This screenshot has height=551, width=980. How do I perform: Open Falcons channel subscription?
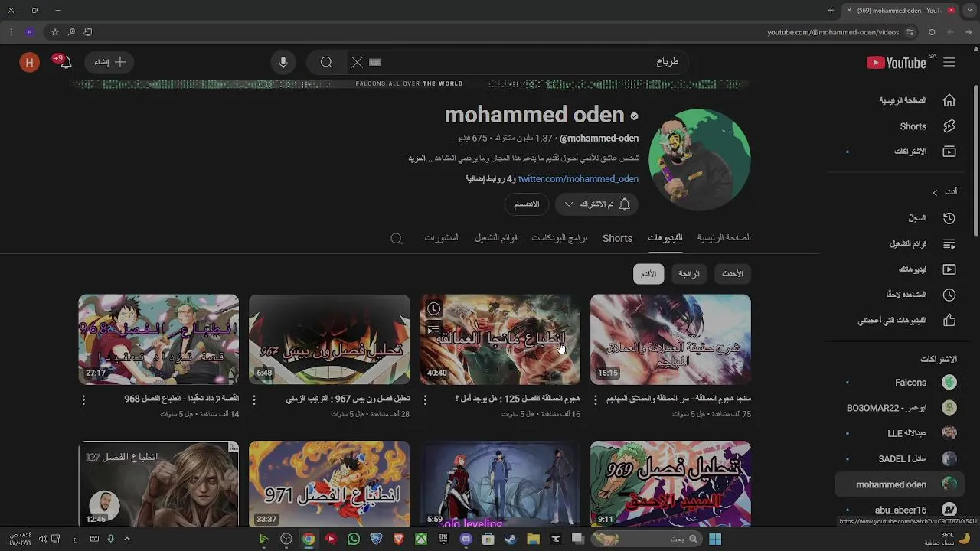900,383
